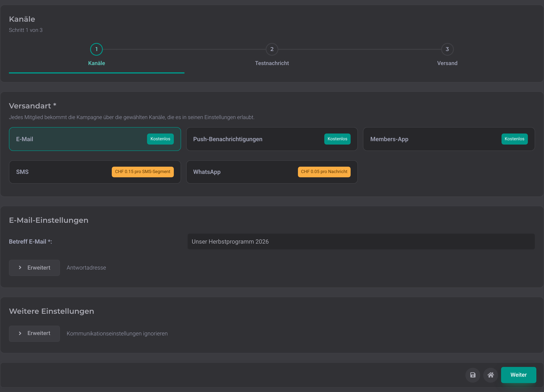Click the Antwortadresse label
The height and width of the screenshot is (392, 544).
point(86,267)
